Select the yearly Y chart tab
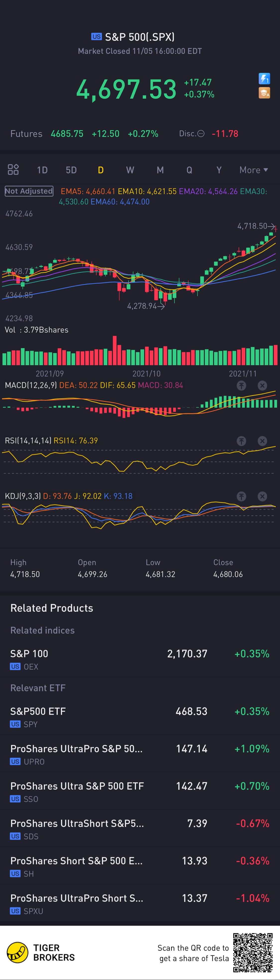280x980 pixels. tap(219, 170)
